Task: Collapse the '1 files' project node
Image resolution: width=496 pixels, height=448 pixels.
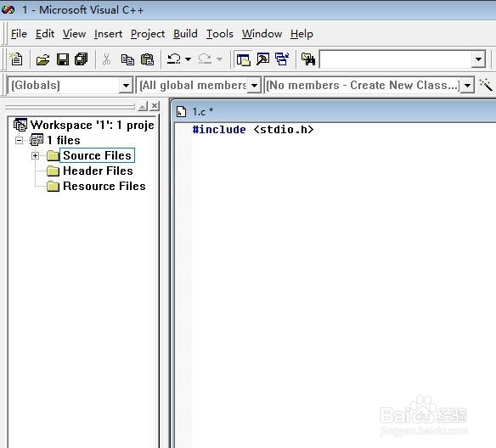Action: click(x=19, y=140)
